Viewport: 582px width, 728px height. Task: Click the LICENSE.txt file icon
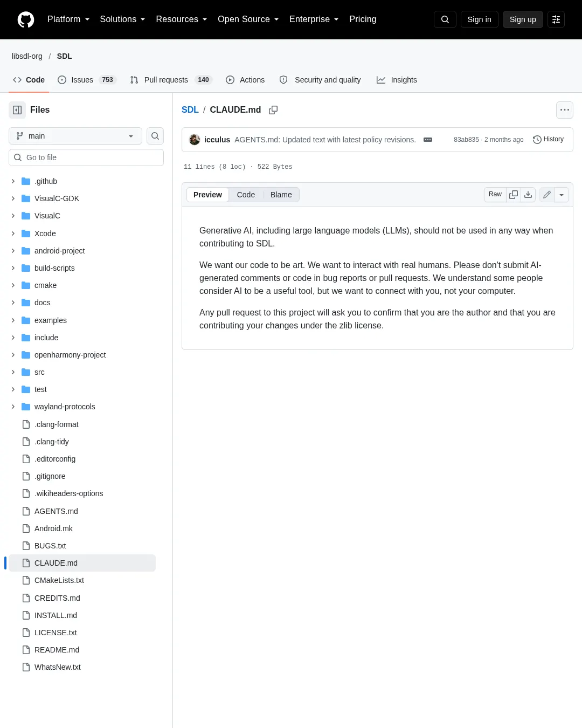(x=26, y=633)
